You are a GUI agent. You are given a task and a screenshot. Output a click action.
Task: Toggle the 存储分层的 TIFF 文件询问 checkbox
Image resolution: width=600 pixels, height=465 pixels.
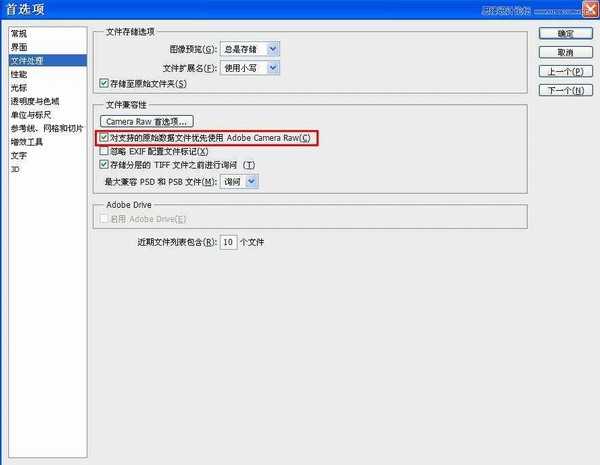(x=105, y=165)
